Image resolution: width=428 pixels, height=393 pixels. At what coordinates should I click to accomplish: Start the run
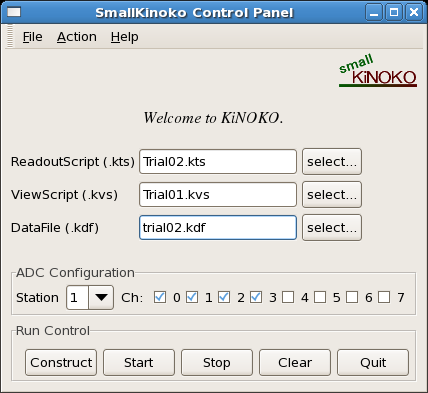139,362
